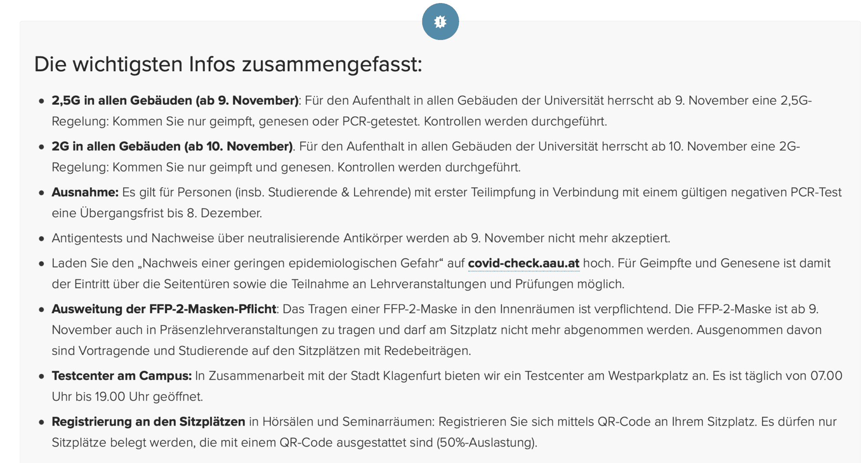The height and width of the screenshot is (463, 868).
Task: Select "Ausweitung der FFP-2-Masken-Pflicht" bold text
Action: [x=164, y=309]
